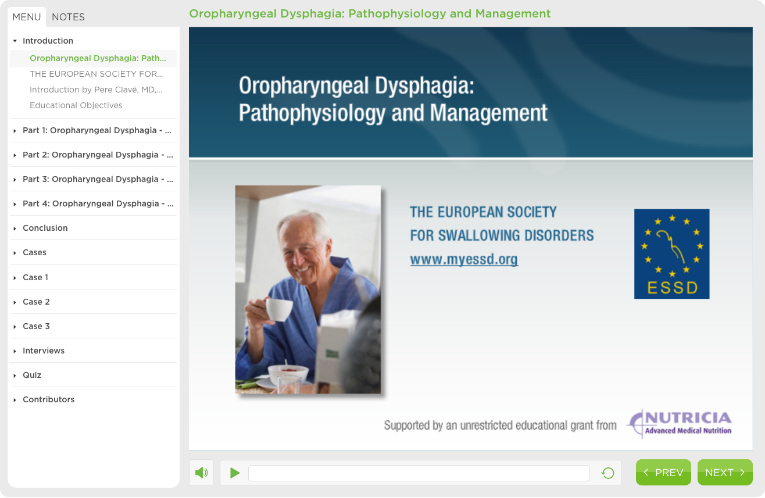The height and width of the screenshot is (498, 765).
Task: Select 'THE EUROPEAN SOCIETY FOR...' menu item
Action: tap(96, 74)
